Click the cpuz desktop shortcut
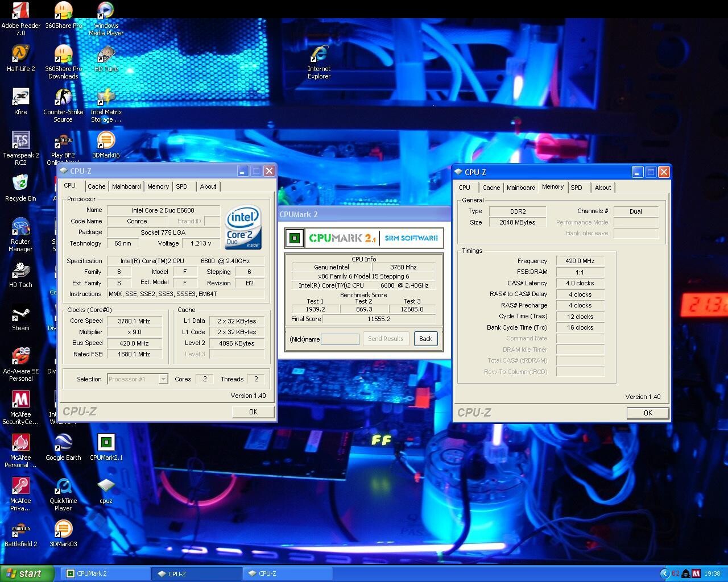The image size is (728, 582). pyautogui.click(x=106, y=490)
